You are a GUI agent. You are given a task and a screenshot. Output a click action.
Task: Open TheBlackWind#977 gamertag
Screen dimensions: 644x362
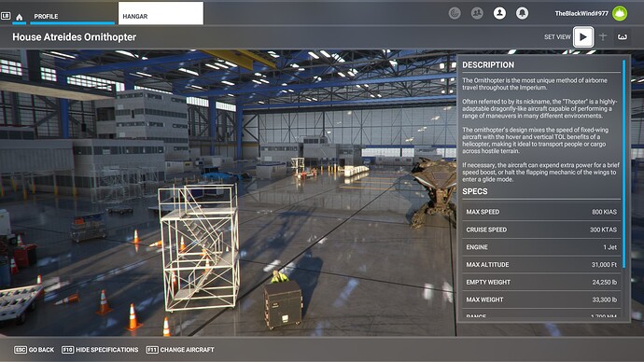(x=581, y=13)
